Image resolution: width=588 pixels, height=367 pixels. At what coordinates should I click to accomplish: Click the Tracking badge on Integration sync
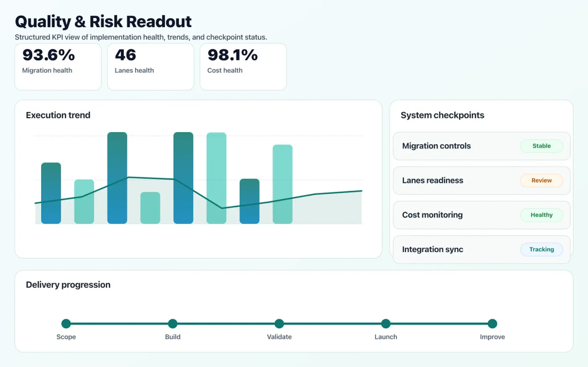point(542,249)
